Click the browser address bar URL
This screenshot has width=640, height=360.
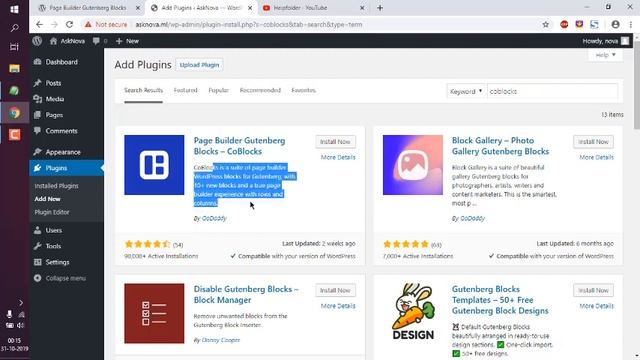(x=249, y=24)
